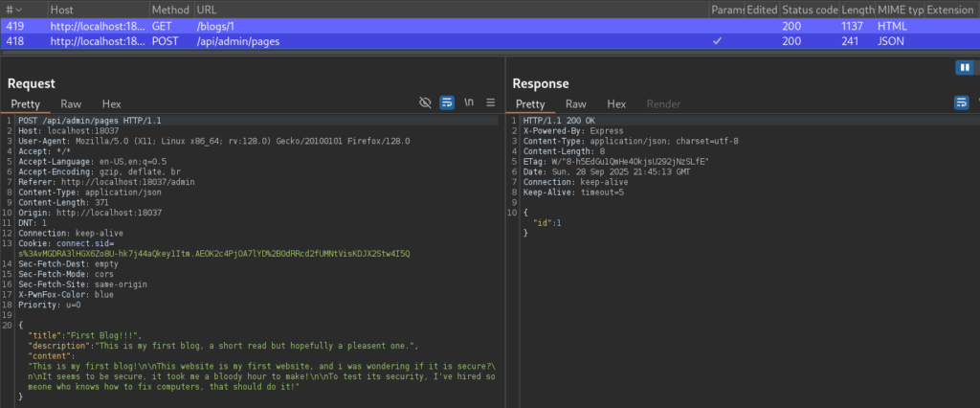This screenshot has width=980, height=408.
Task: Open the Response Hex tab
Action: (x=616, y=103)
